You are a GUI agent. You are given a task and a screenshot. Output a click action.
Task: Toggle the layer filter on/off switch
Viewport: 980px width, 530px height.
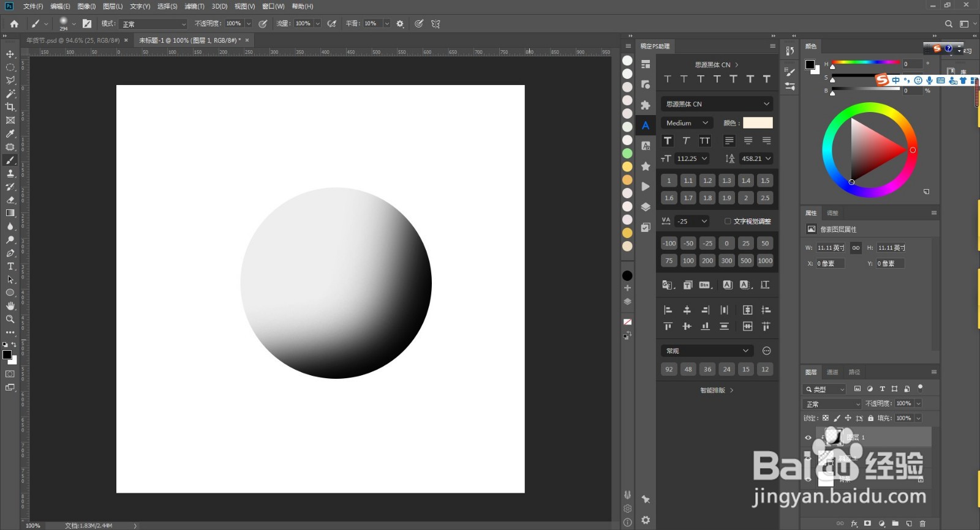[920, 388]
